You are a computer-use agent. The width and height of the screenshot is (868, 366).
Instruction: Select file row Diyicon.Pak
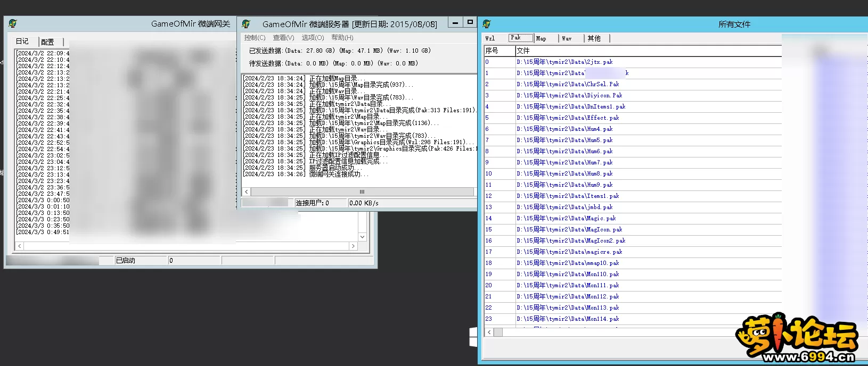pos(633,95)
